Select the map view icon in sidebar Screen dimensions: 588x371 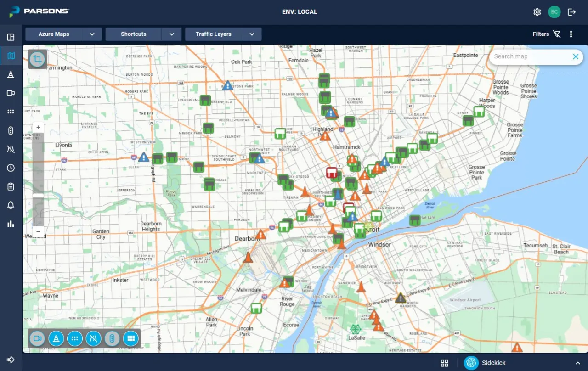click(x=11, y=56)
